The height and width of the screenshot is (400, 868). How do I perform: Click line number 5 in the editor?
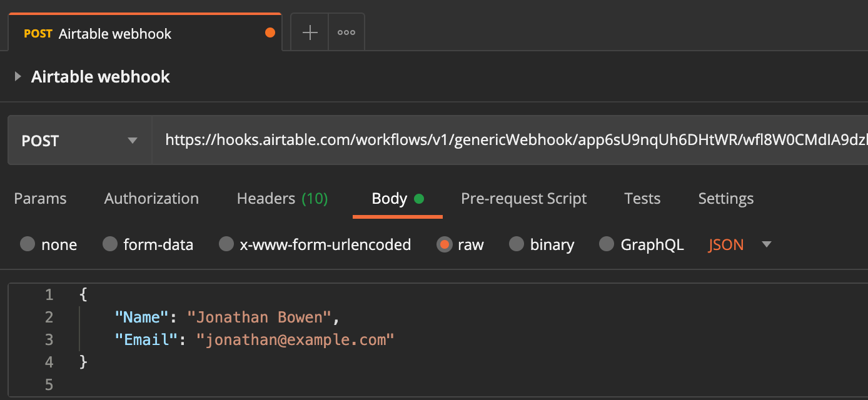pos(49,385)
